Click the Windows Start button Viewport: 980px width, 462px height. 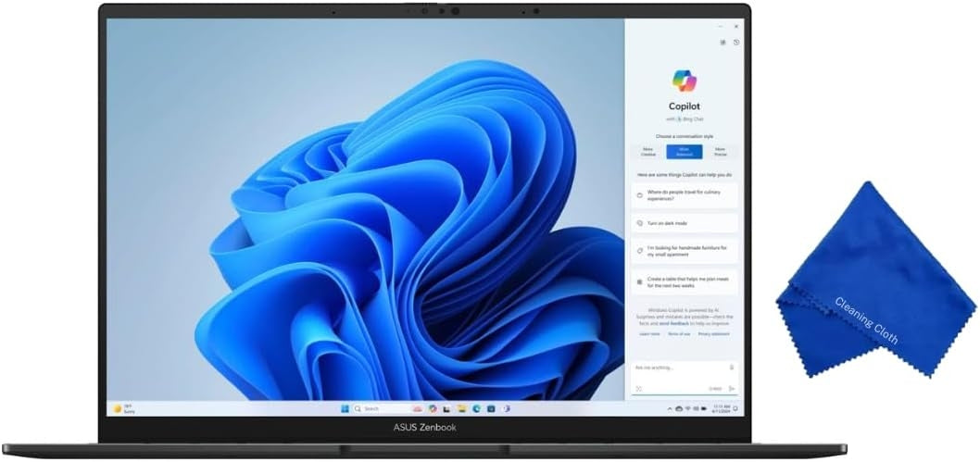click(344, 408)
